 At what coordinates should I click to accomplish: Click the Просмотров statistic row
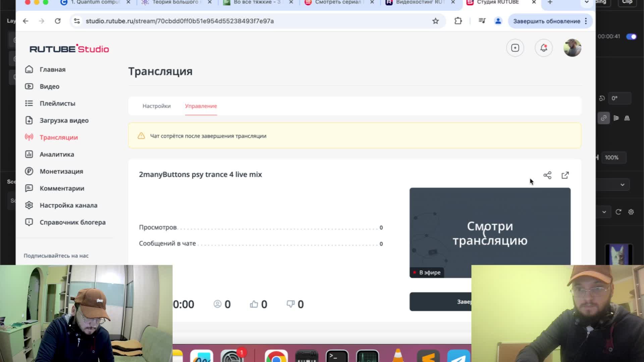click(x=261, y=227)
